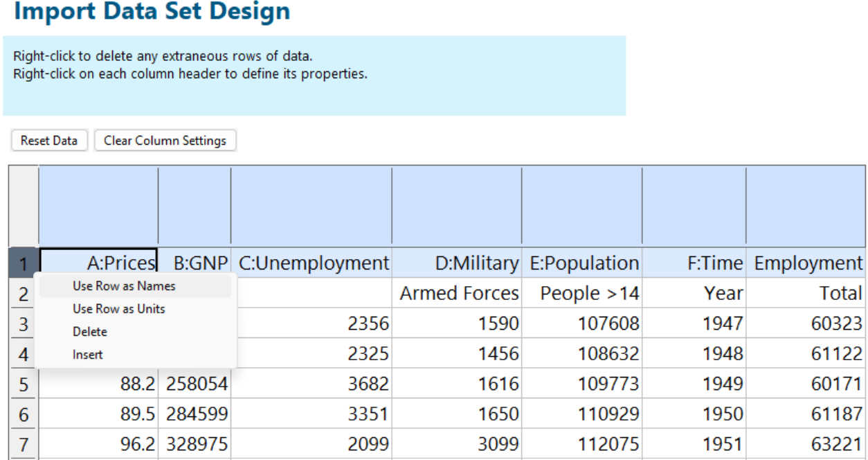Click the cell with value 60323

point(806,324)
